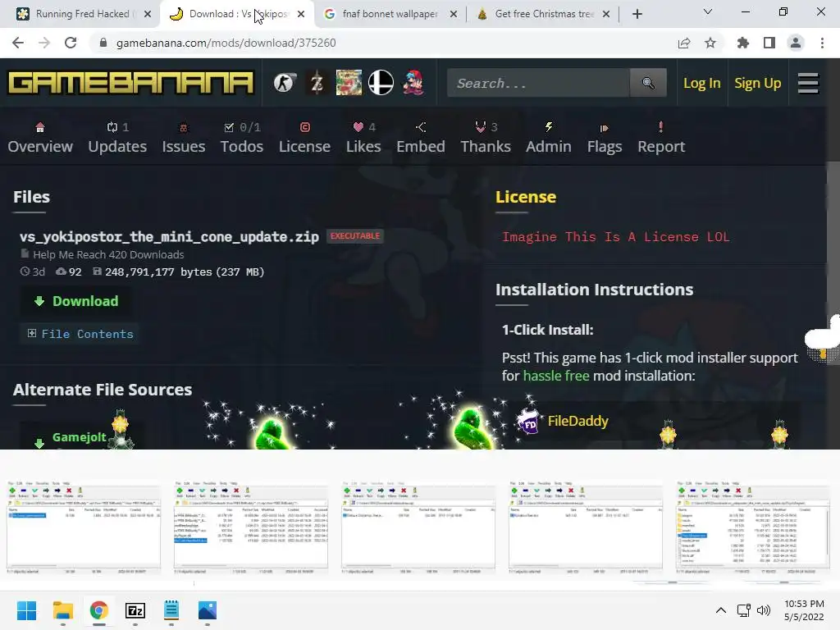
Task: Open the Issues section
Action: click(x=184, y=138)
